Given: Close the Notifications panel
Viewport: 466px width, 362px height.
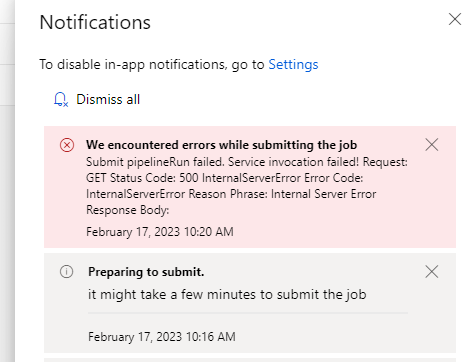Looking at the screenshot, I should coord(455,19).
